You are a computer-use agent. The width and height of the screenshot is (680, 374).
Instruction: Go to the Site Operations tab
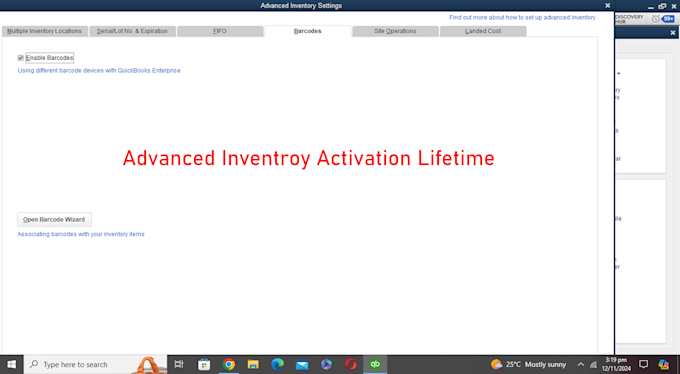click(x=395, y=31)
